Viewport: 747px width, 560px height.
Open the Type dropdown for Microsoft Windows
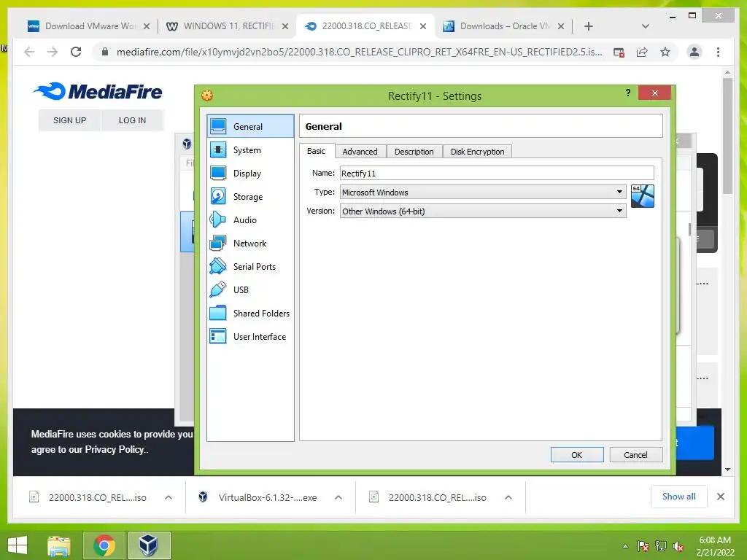point(483,192)
